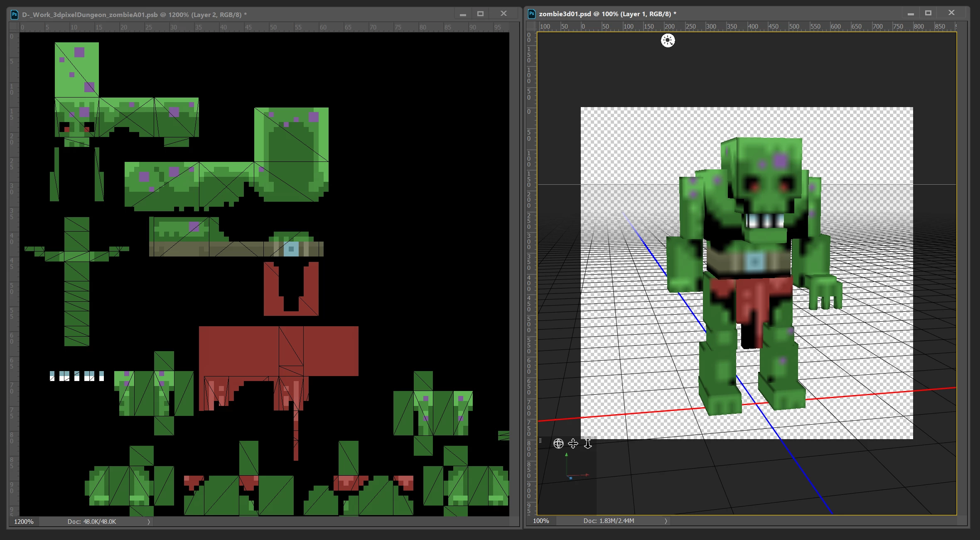Click the Ps icon in zombie3d01.psd title bar

pos(531,14)
